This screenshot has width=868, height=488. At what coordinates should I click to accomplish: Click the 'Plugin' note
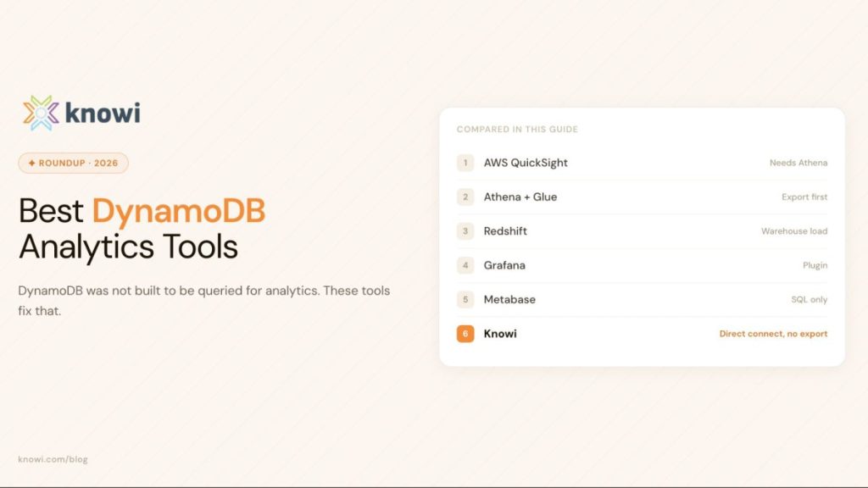tap(815, 265)
